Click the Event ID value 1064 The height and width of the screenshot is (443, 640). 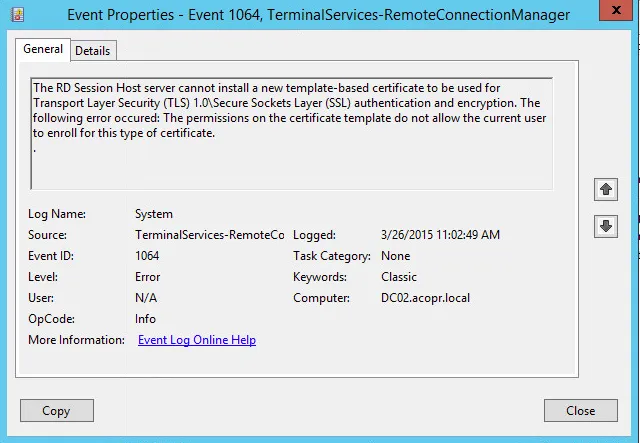(x=146, y=256)
